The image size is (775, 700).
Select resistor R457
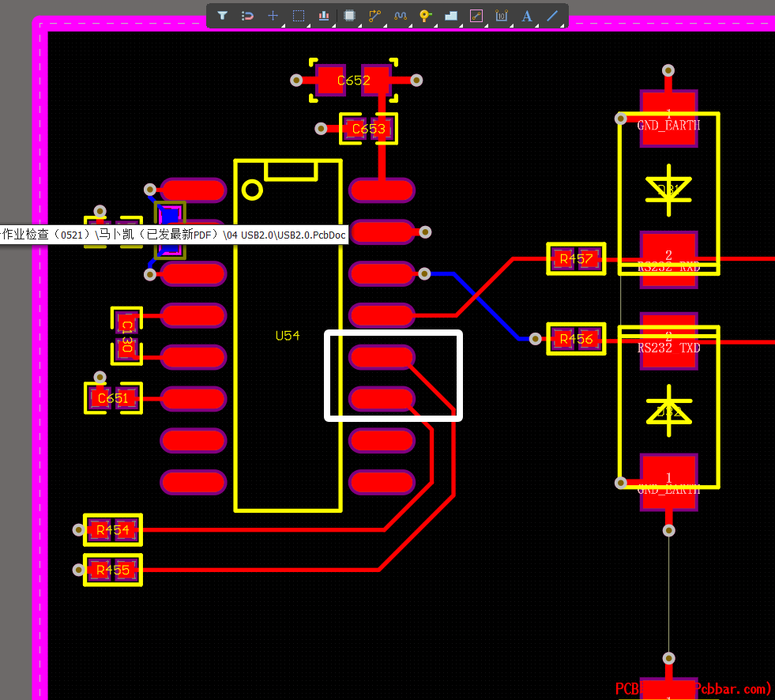(x=576, y=258)
